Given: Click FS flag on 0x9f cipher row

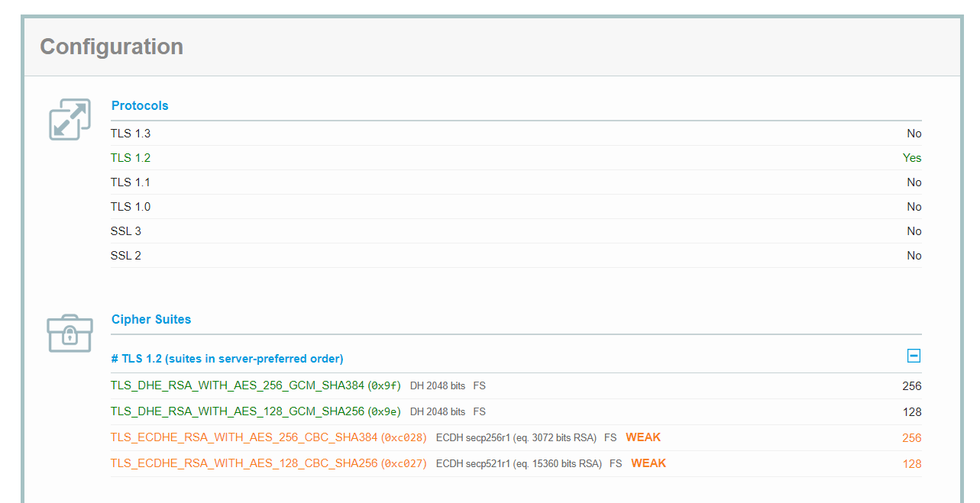Looking at the screenshot, I should [479, 386].
